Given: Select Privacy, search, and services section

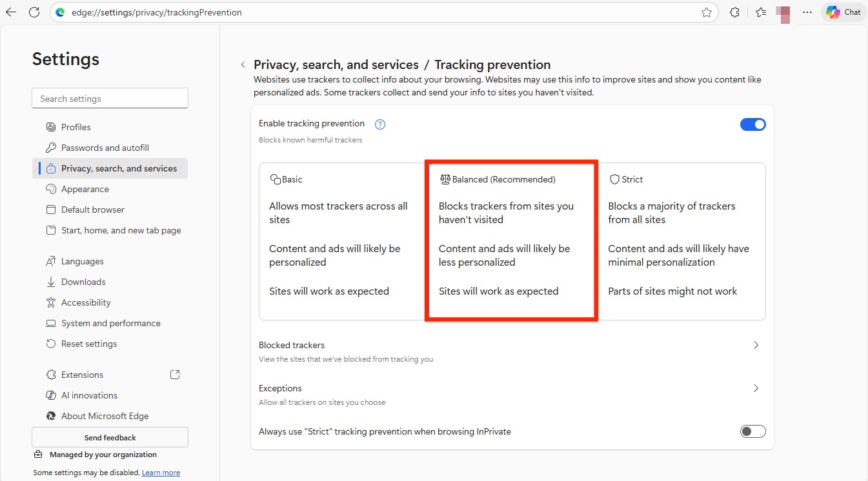Looking at the screenshot, I should click(x=110, y=168).
